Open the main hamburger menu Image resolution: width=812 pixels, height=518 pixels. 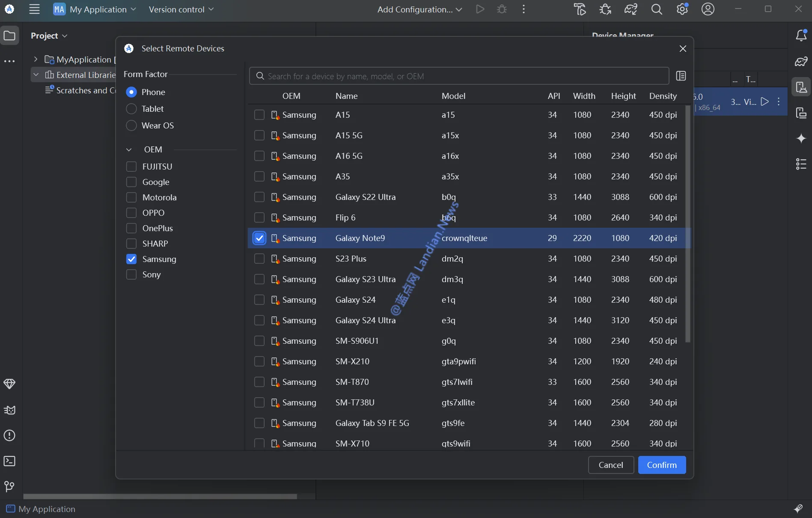click(34, 9)
